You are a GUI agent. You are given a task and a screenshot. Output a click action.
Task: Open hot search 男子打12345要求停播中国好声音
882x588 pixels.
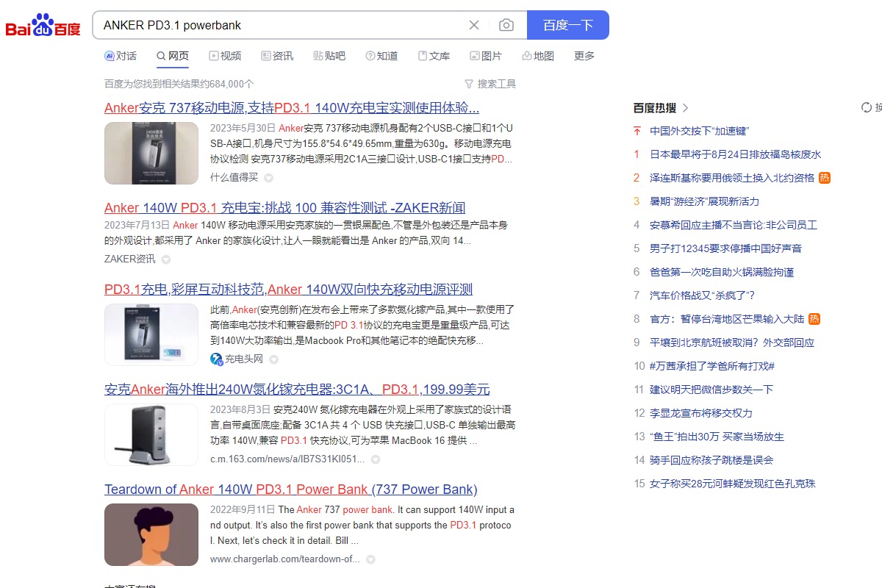tap(726, 248)
